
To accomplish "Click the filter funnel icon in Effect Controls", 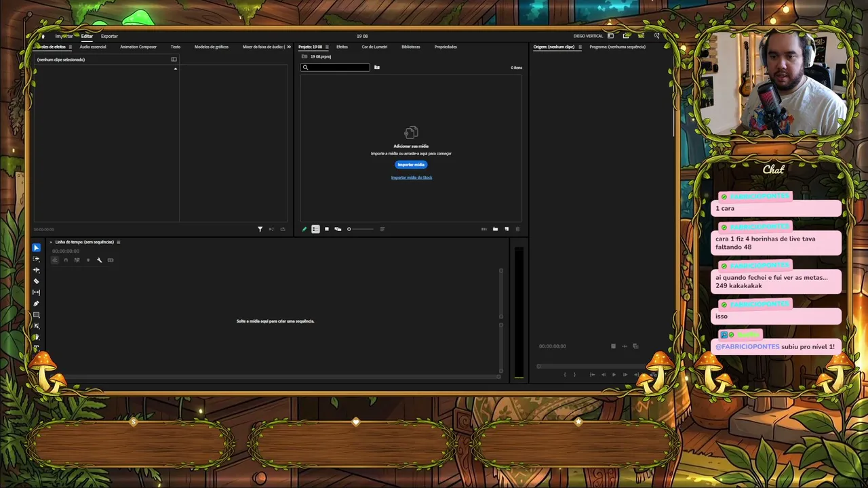I will click(260, 229).
